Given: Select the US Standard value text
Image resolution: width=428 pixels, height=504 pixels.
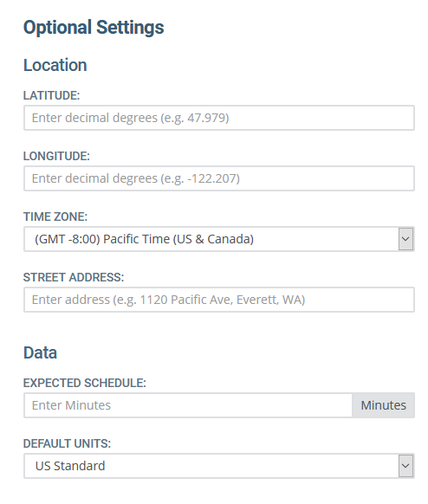Looking at the screenshot, I should click(x=70, y=466).
